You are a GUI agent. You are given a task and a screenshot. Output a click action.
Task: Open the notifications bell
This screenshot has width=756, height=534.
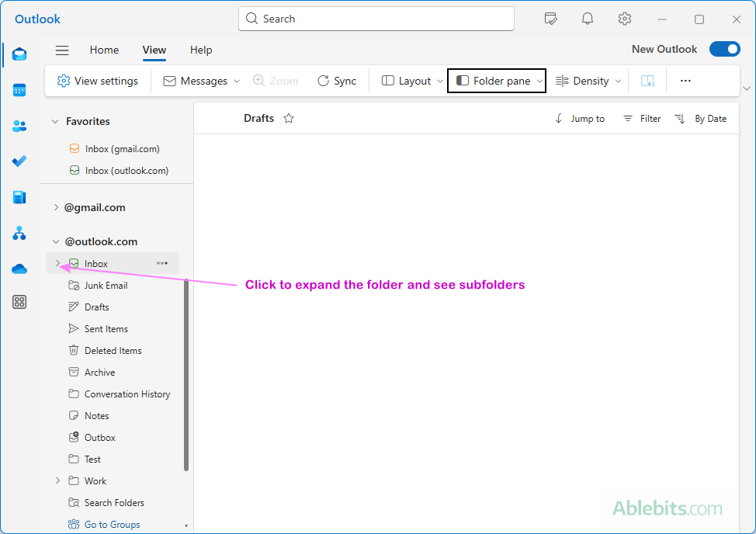click(x=588, y=19)
